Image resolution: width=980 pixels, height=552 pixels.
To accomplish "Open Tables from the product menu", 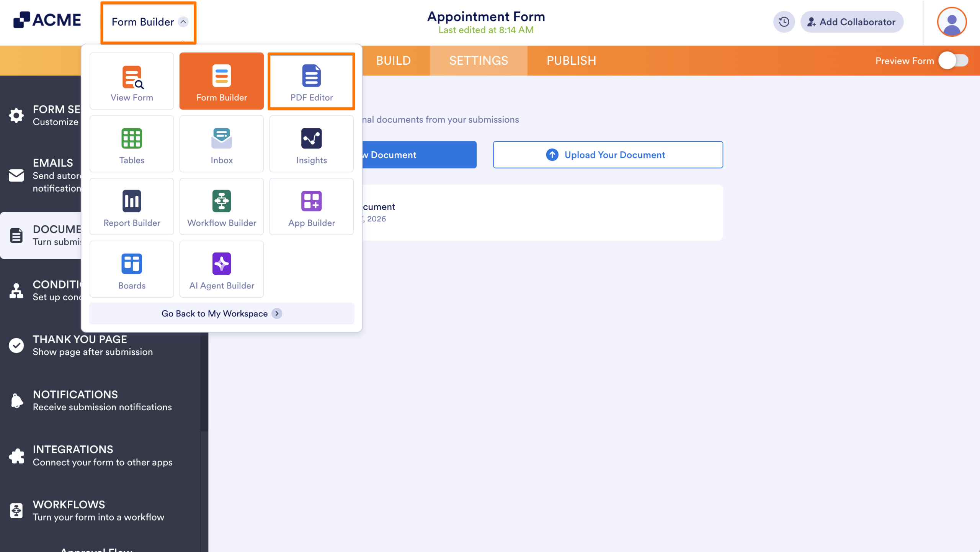I will 132,144.
